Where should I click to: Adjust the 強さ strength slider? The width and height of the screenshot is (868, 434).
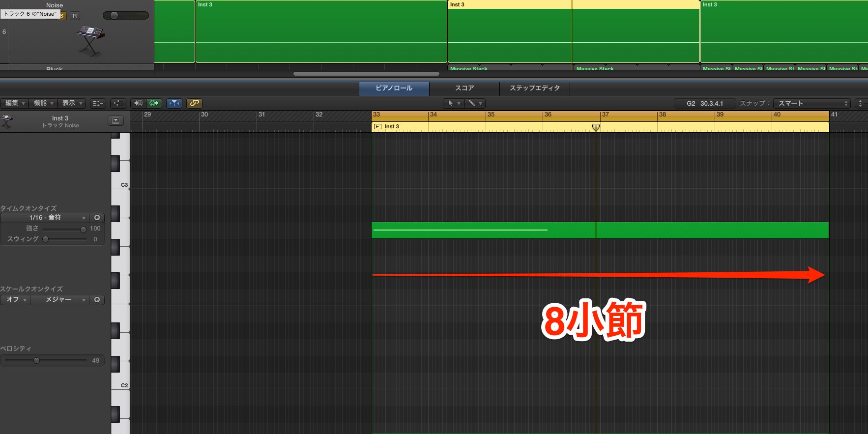pos(83,229)
